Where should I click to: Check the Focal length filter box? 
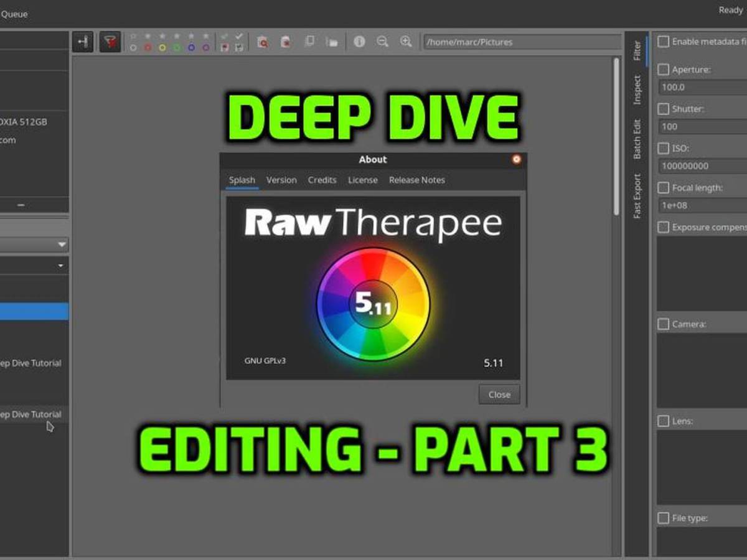click(664, 187)
